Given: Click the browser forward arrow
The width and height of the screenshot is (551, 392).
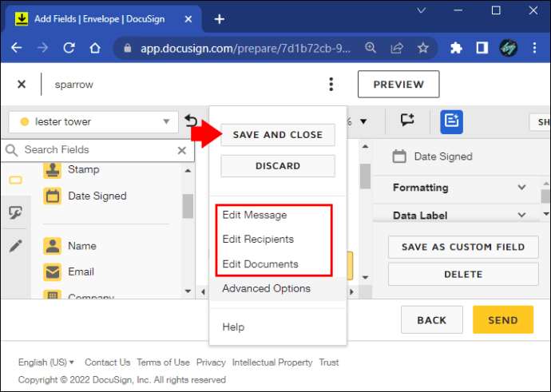Looking at the screenshot, I should [x=42, y=47].
